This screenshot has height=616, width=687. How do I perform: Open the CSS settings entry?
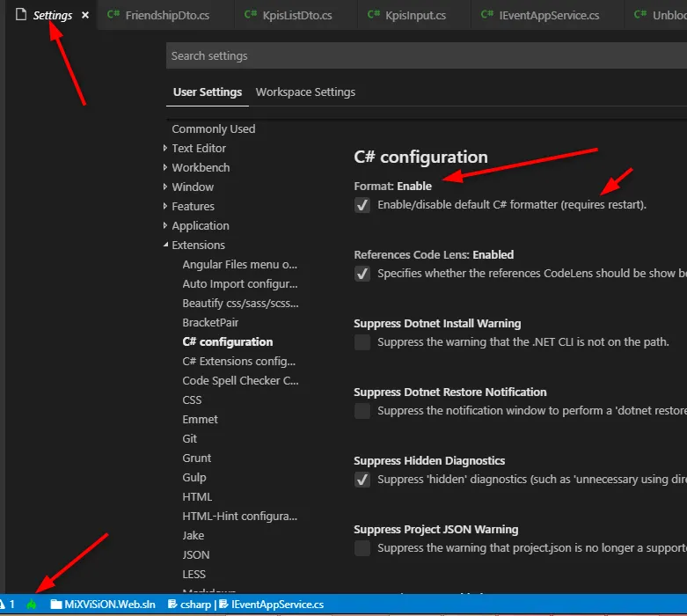point(192,400)
